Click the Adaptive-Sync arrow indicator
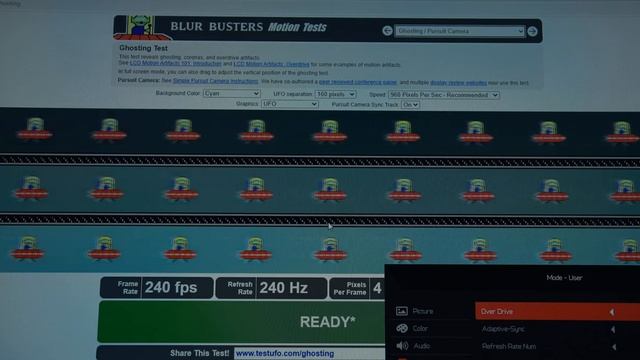Viewport: 640px width, 360px height. 613,329
